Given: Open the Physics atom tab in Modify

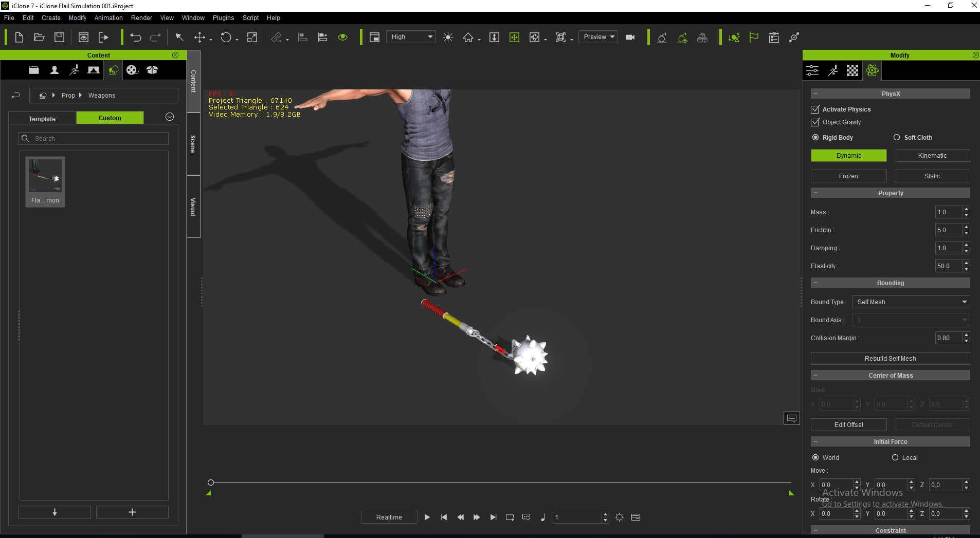Looking at the screenshot, I should (873, 70).
